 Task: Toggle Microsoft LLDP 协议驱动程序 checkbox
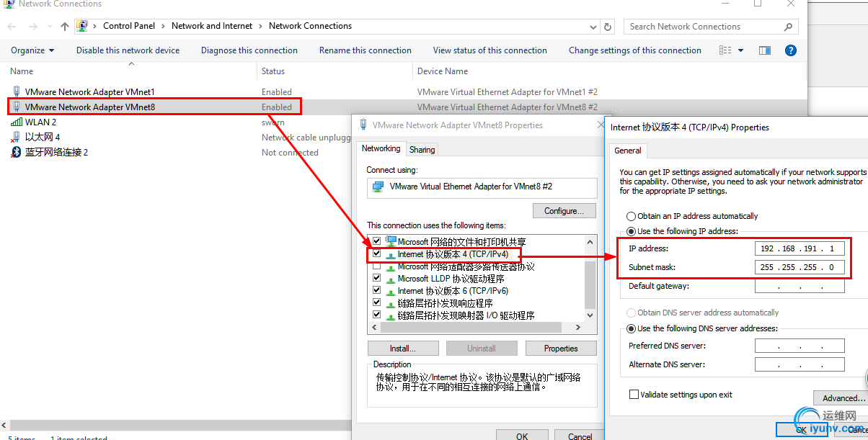click(x=376, y=279)
